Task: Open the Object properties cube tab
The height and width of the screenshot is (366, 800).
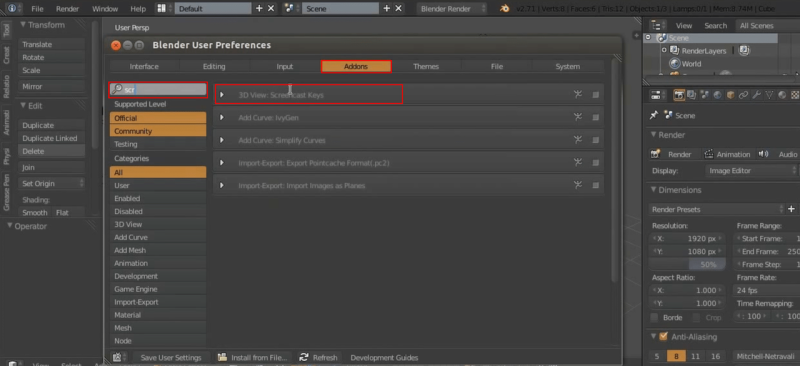Action: pos(731,95)
